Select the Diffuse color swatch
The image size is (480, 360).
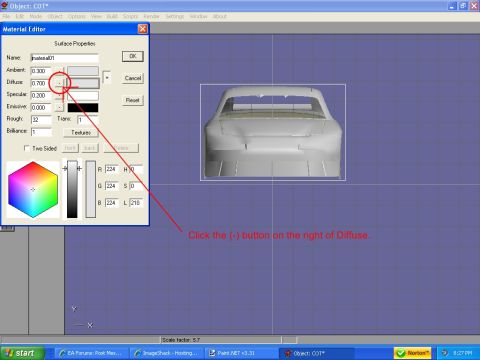(83, 83)
